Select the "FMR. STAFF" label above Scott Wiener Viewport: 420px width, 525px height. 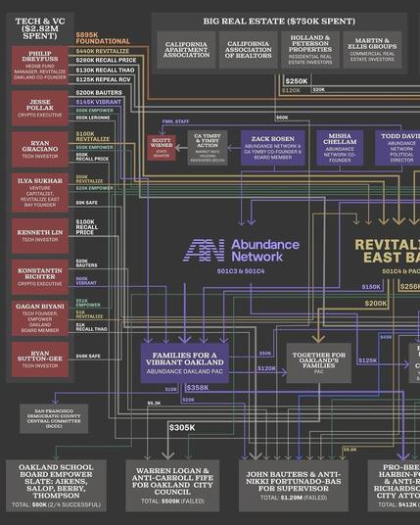(175, 121)
